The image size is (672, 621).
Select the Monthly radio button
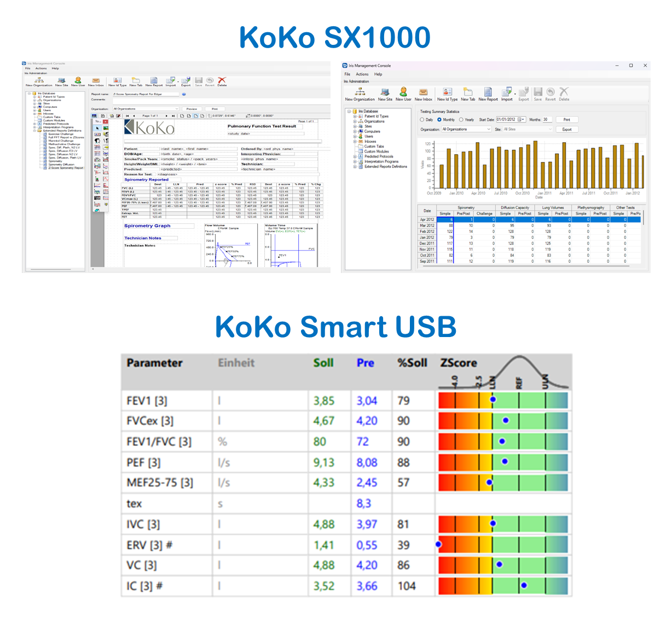(x=439, y=120)
